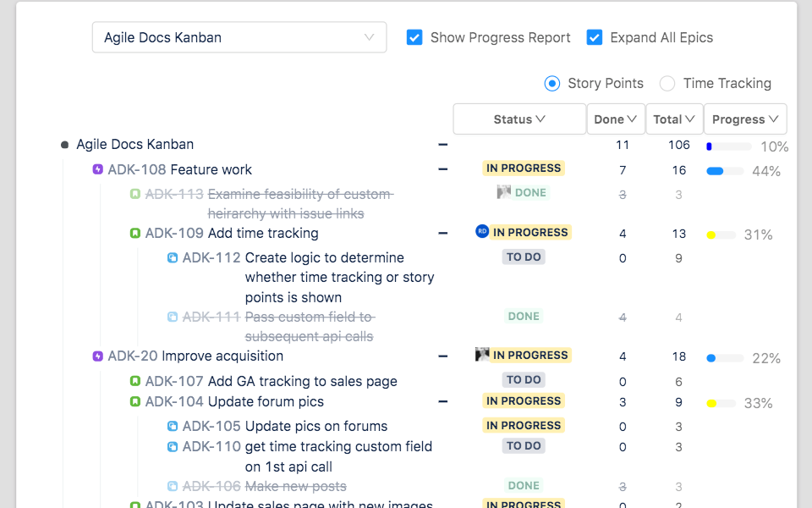The image size is (812, 508).
Task: Click the subtask icon beside ADK-111
Action: click(173, 317)
